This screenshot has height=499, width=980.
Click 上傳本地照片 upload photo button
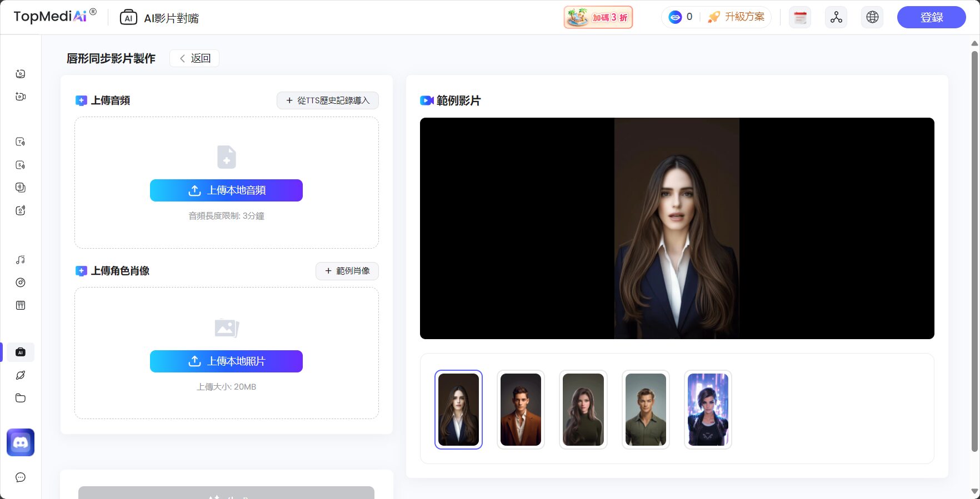click(x=226, y=361)
